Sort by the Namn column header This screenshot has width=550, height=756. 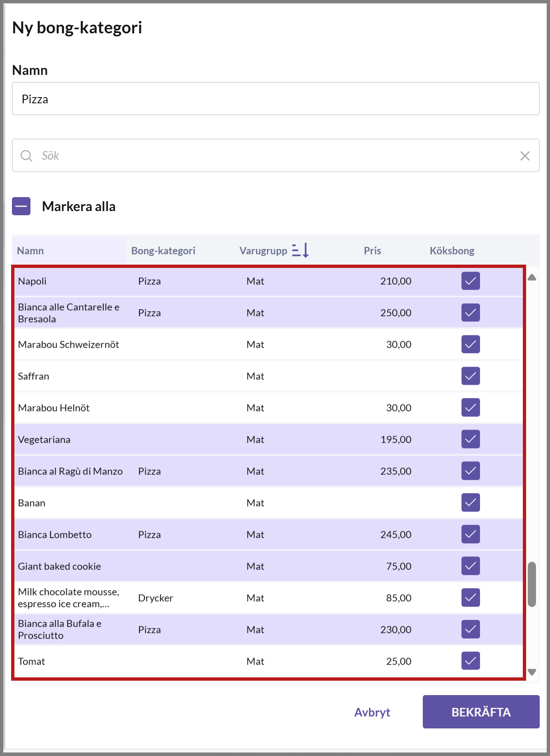[x=30, y=251]
